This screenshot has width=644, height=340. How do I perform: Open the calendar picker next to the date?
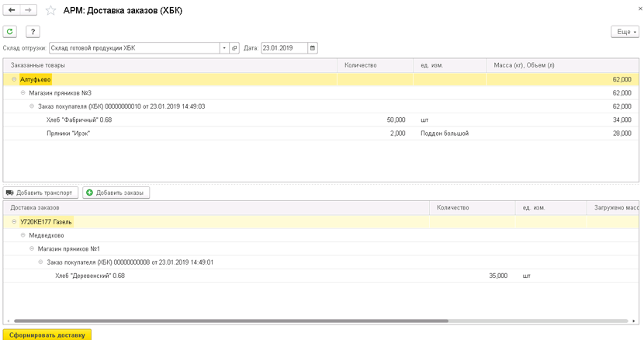313,48
